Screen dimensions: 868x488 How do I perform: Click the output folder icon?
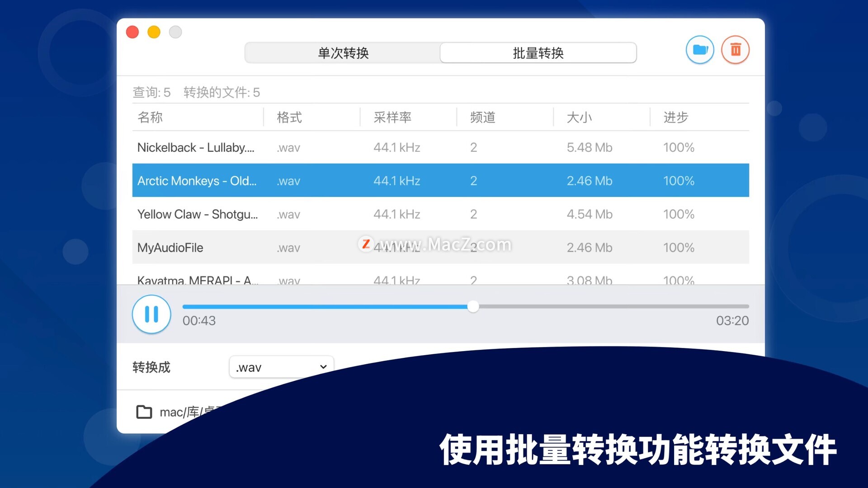pos(144,412)
